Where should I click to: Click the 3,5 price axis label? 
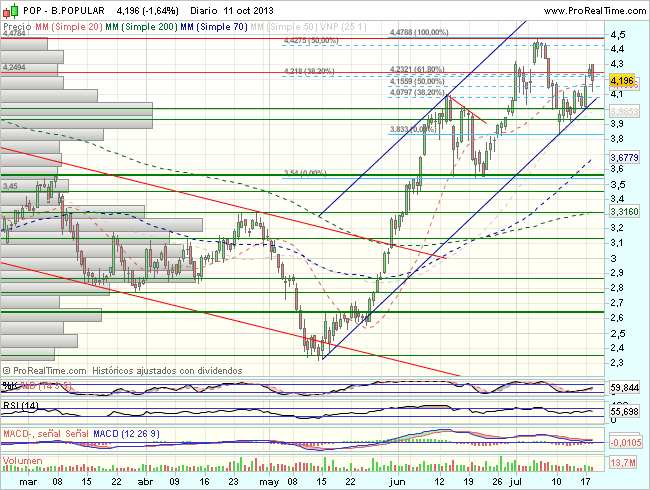pos(618,184)
